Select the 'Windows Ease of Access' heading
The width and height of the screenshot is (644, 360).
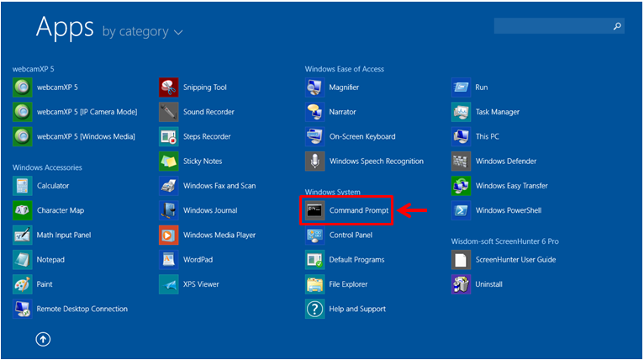(344, 69)
